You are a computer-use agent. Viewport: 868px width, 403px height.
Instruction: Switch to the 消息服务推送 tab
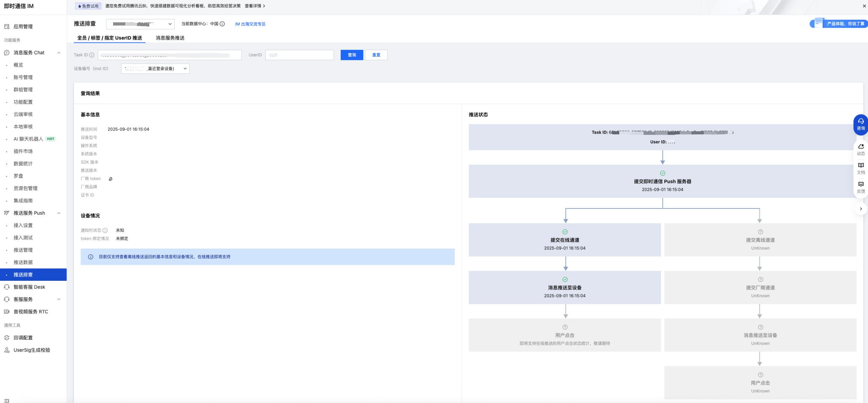click(170, 38)
